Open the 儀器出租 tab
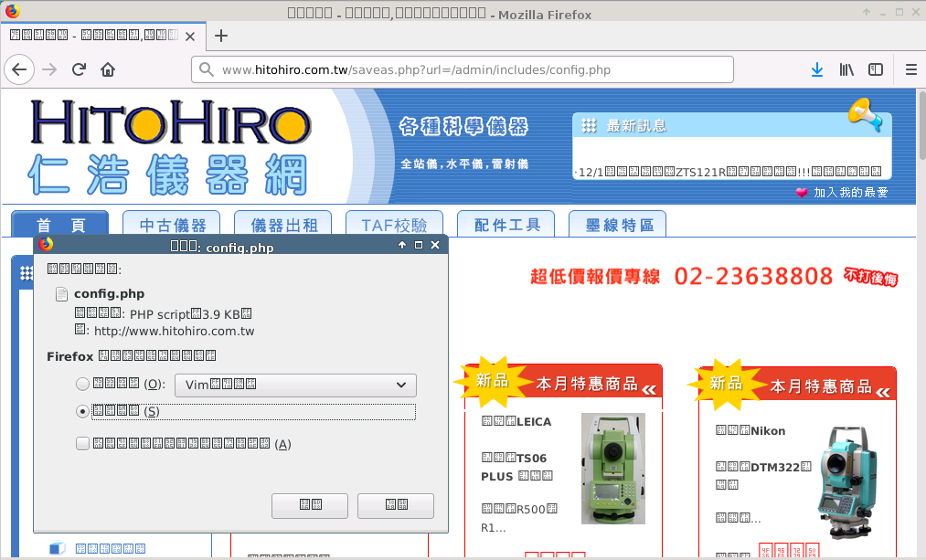 click(x=283, y=224)
